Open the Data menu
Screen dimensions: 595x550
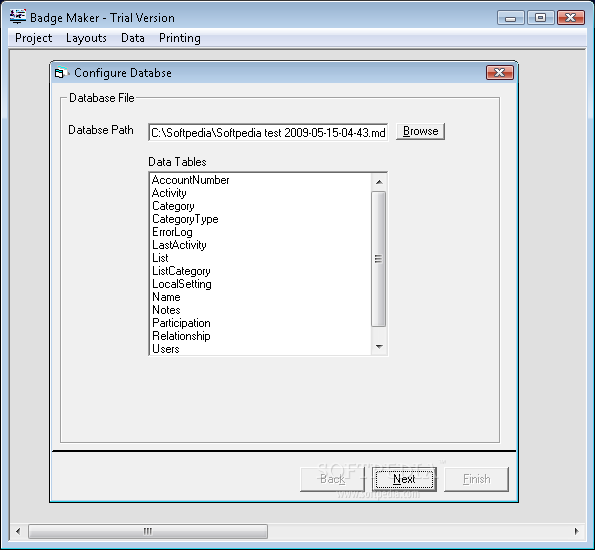(x=132, y=38)
